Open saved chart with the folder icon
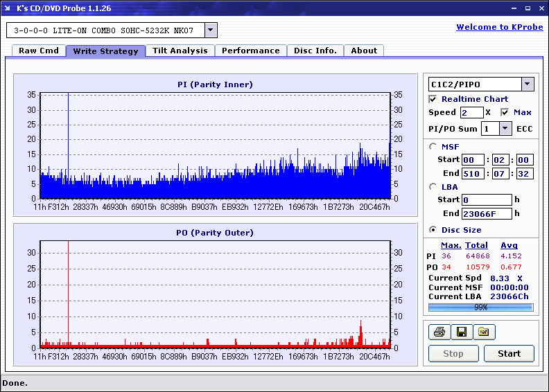The image size is (549, 392). [x=484, y=332]
